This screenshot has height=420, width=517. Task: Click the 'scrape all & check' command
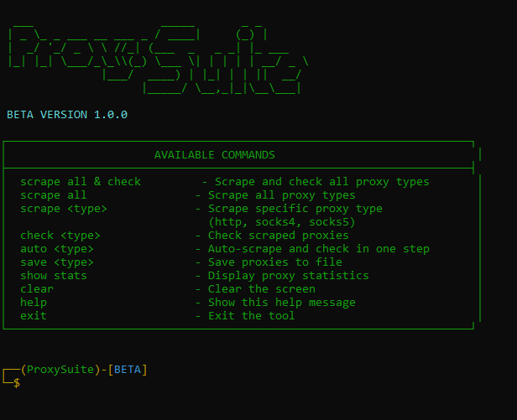point(81,182)
